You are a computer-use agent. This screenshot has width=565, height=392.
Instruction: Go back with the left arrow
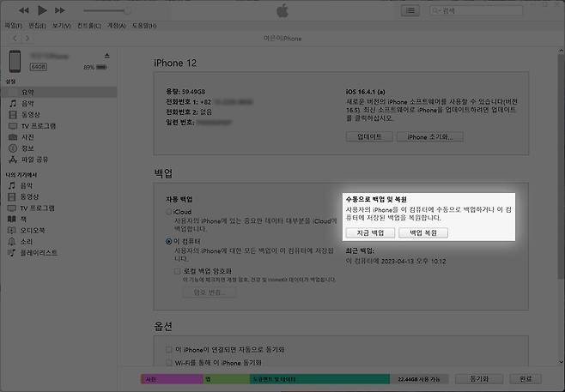(15, 38)
